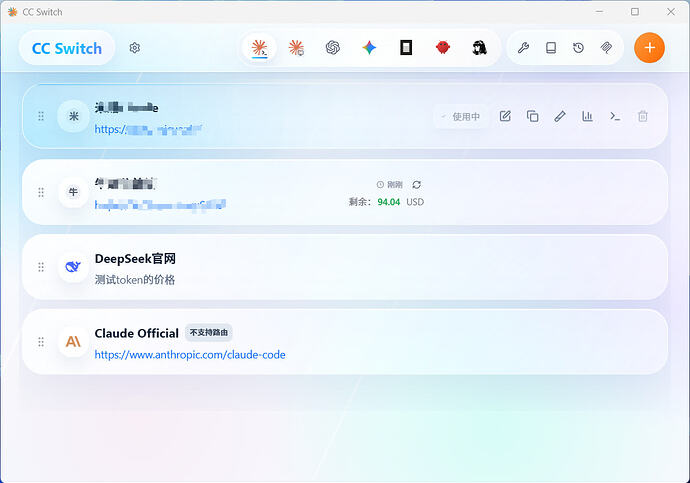This screenshot has height=483, width=690.
Task: Click the CC Switch title bar app icon
Action: pos(12,12)
